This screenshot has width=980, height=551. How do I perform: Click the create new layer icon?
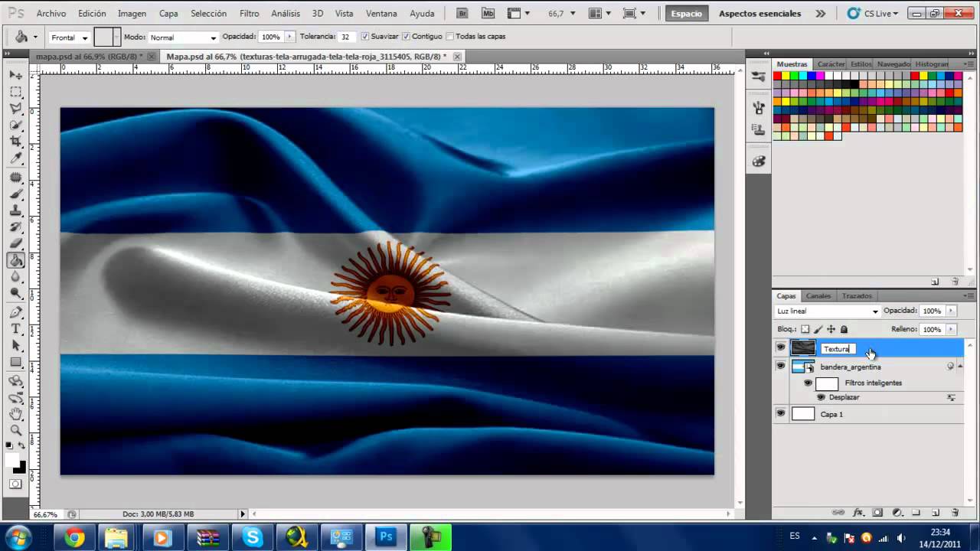click(936, 513)
